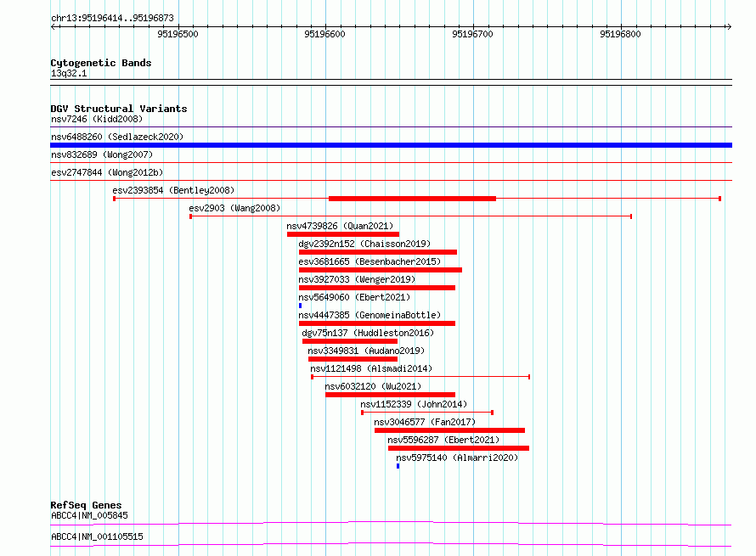Click the dgv2392n152 red variant bar
Screen dimensions: 756x556
(377, 252)
